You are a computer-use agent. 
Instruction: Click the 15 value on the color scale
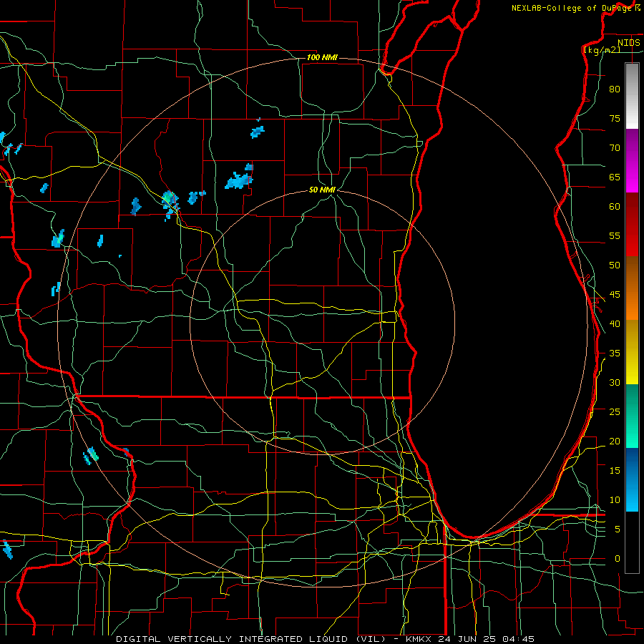615,471
